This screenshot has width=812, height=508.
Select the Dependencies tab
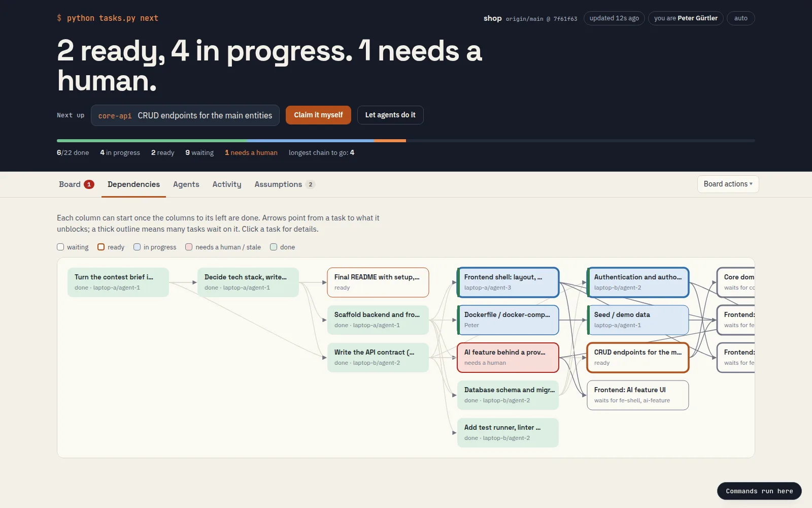pyautogui.click(x=133, y=184)
